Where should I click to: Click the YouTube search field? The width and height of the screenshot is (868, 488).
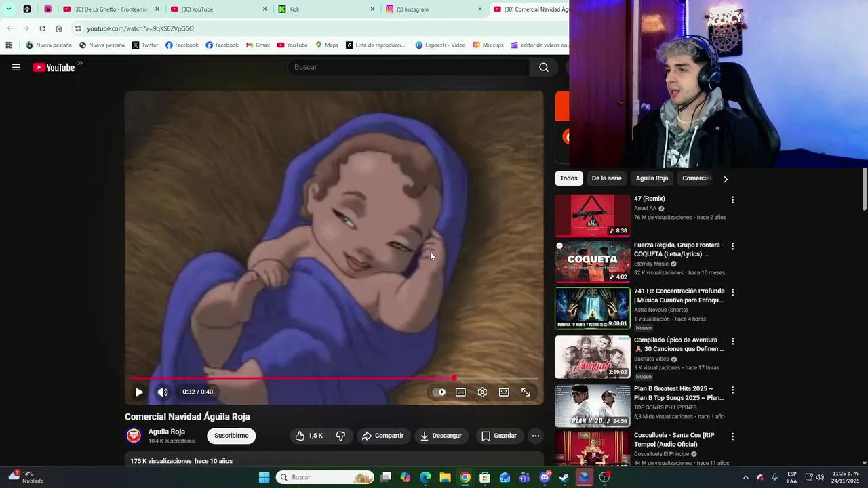coord(408,67)
